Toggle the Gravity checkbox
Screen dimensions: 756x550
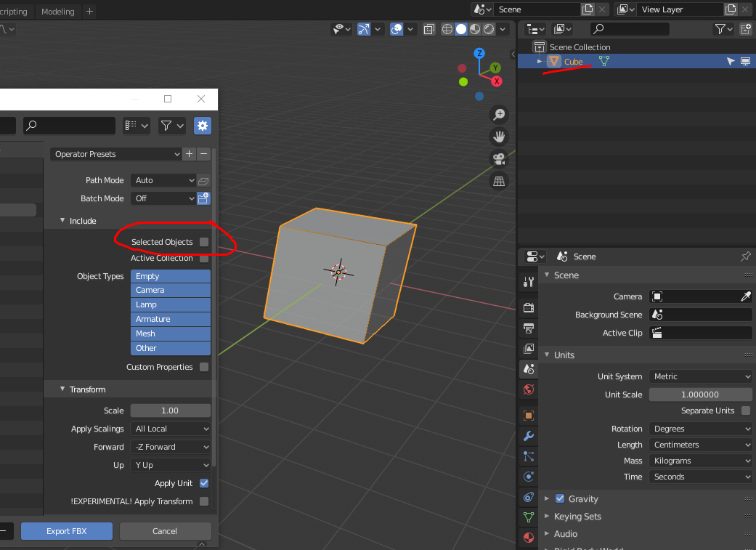pos(560,498)
